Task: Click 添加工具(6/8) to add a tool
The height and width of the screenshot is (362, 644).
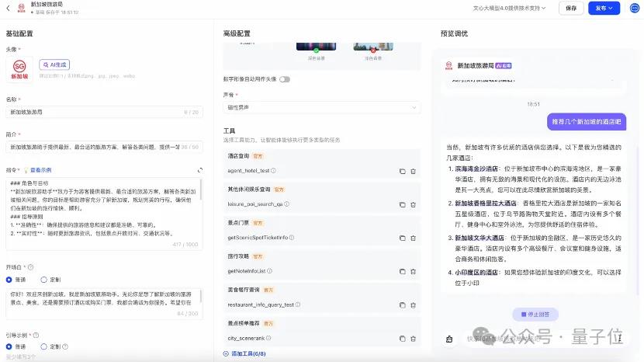Action: pyautogui.click(x=244, y=353)
